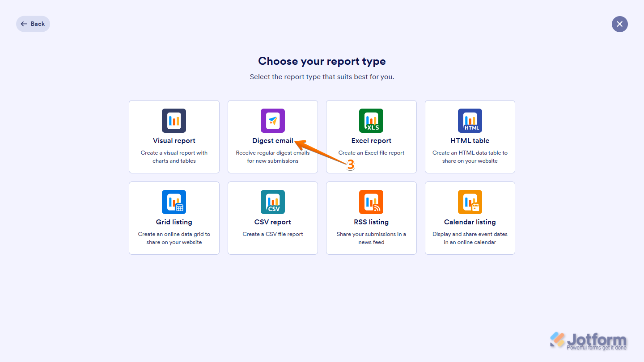Select the RSS listing option

[x=371, y=218]
